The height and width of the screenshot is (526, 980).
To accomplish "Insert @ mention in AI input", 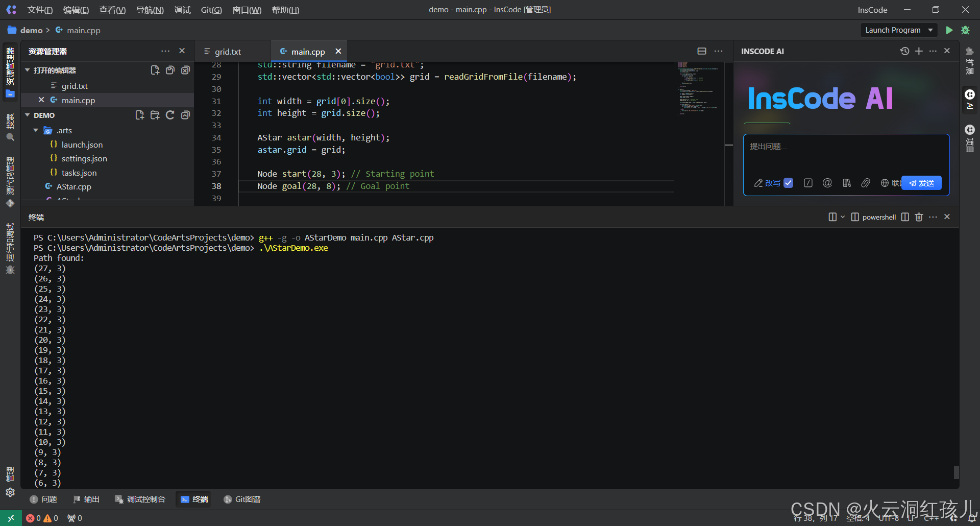I will pos(827,183).
